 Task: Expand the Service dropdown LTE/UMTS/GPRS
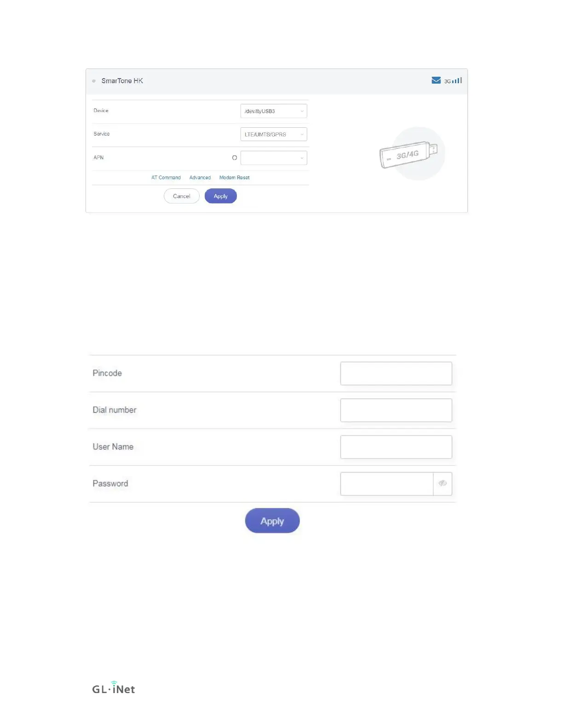(x=274, y=134)
